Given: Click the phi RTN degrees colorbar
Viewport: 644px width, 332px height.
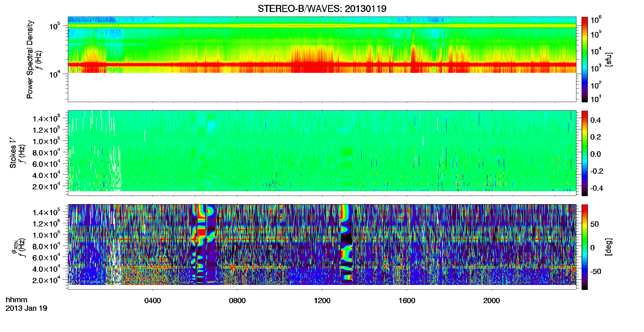Looking at the screenshot, I should (585, 247).
